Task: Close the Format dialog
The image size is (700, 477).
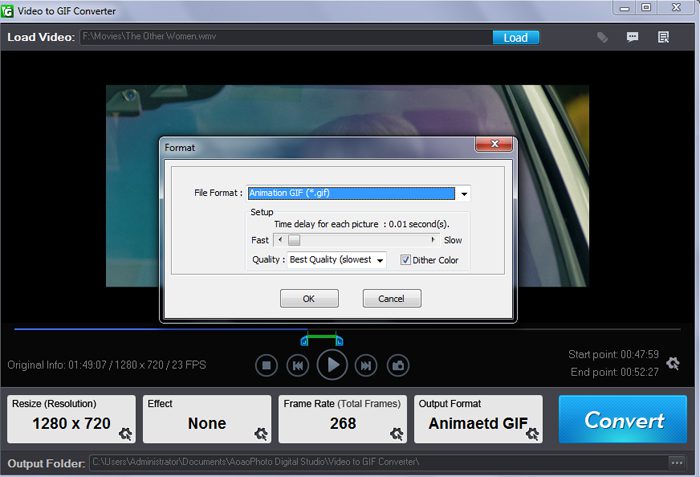Action: pyautogui.click(x=494, y=144)
